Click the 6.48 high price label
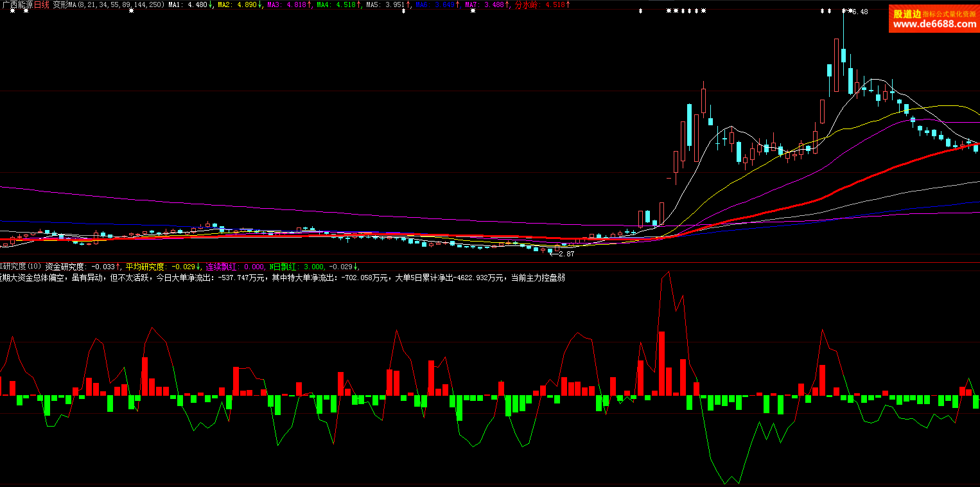The image size is (980, 487). coord(860,12)
